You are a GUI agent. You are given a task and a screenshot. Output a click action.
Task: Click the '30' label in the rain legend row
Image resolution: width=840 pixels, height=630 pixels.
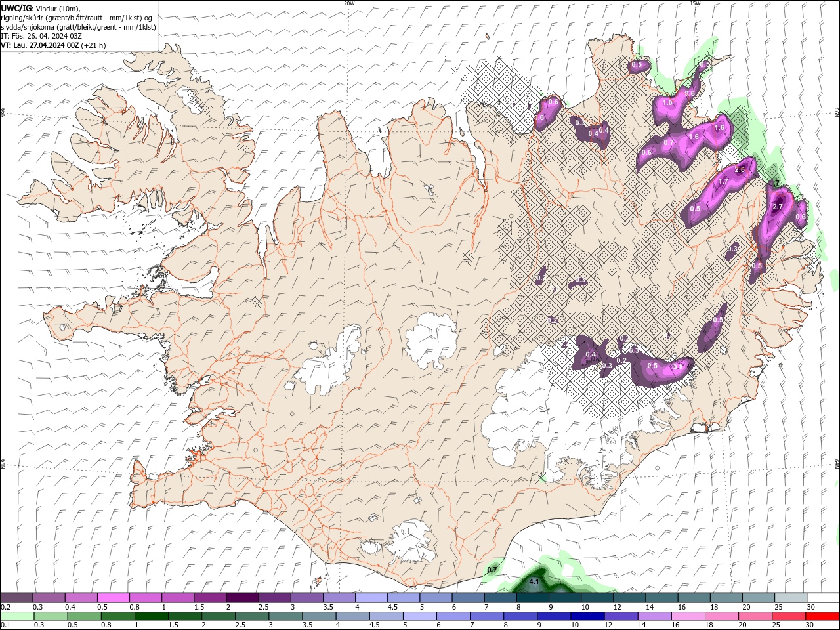[x=809, y=625]
